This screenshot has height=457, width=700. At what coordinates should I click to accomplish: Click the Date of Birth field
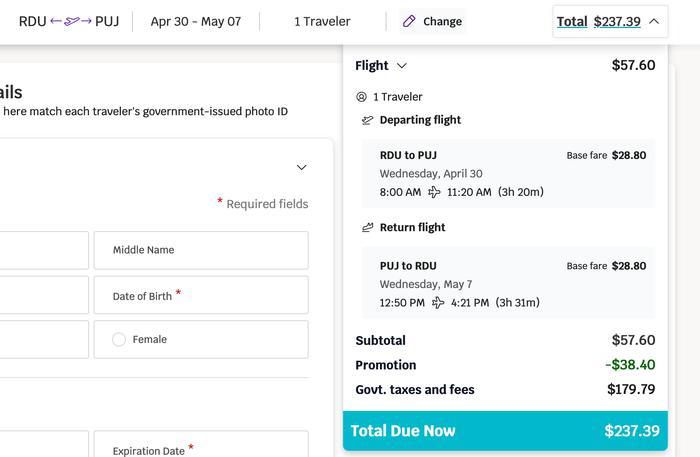pyautogui.click(x=201, y=295)
